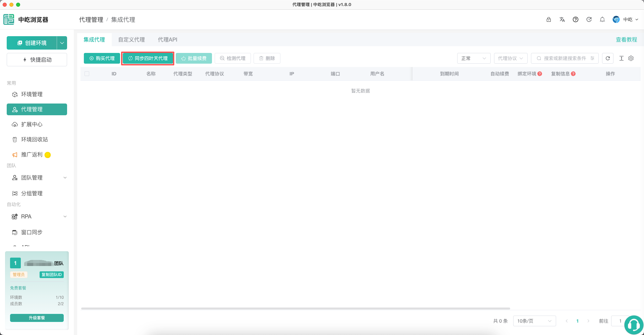This screenshot has height=335, width=644.
Task: Go to previous page arrow
Action: point(567,321)
